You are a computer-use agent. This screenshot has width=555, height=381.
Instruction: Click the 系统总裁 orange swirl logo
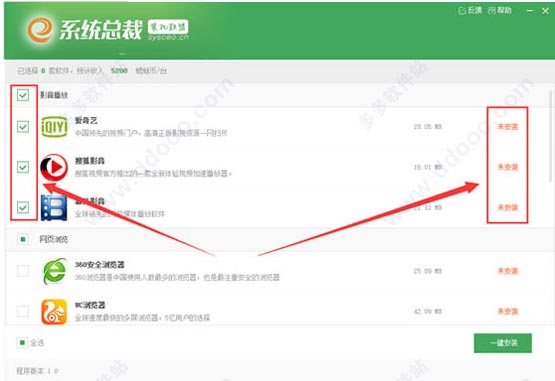pyautogui.click(x=40, y=30)
